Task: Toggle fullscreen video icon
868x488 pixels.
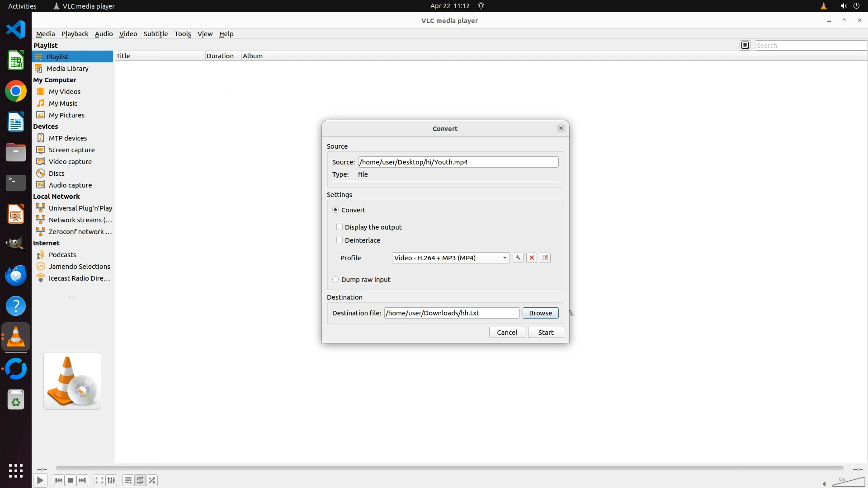Action: [x=99, y=480]
